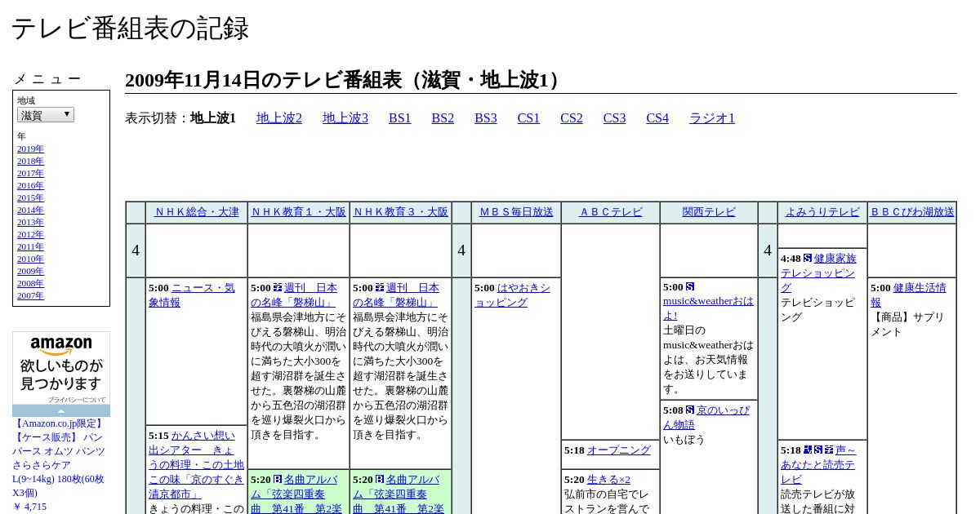Click the S icon beside 5:00 music&weatherおはよ!

690,286
